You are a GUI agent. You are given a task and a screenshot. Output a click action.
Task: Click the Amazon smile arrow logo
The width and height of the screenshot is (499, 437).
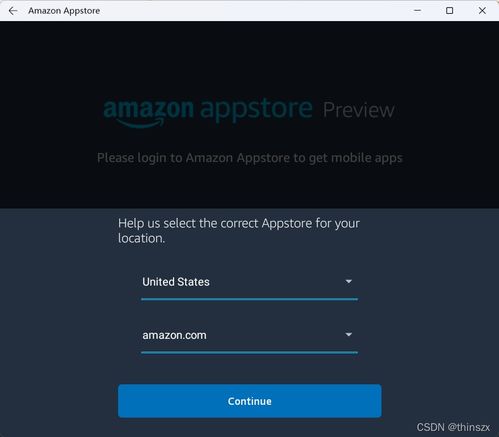(x=141, y=124)
